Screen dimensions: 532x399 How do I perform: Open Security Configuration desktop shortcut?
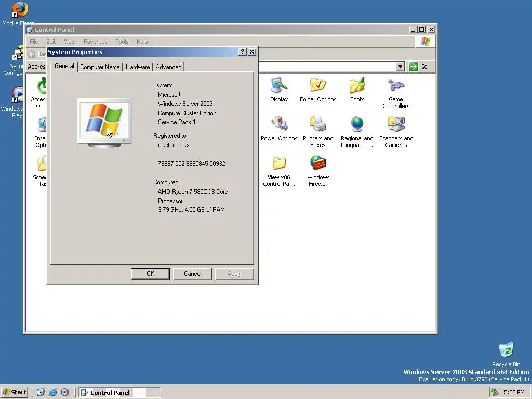click(x=14, y=61)
